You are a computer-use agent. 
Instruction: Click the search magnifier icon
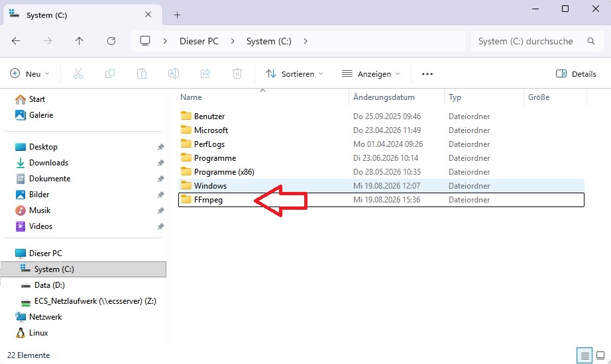pyautogui.click(x=591, y=41)
